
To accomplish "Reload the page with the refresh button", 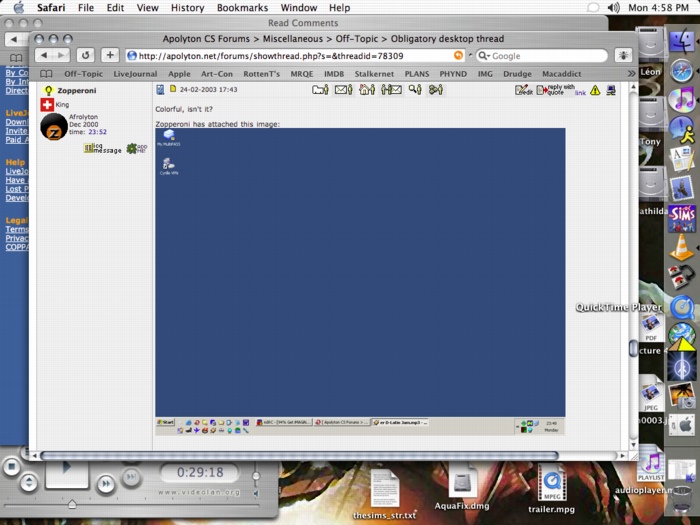I will coord(86,56).
